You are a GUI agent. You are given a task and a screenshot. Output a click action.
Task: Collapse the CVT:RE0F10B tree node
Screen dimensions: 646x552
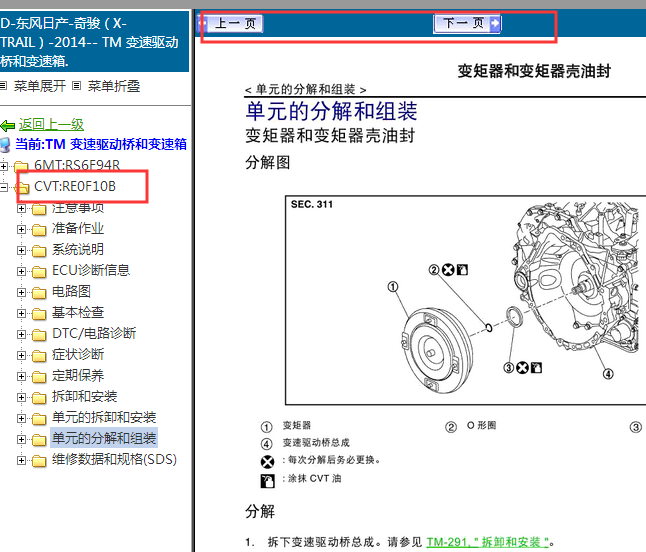pyautogui.click(x=4, y=187)
